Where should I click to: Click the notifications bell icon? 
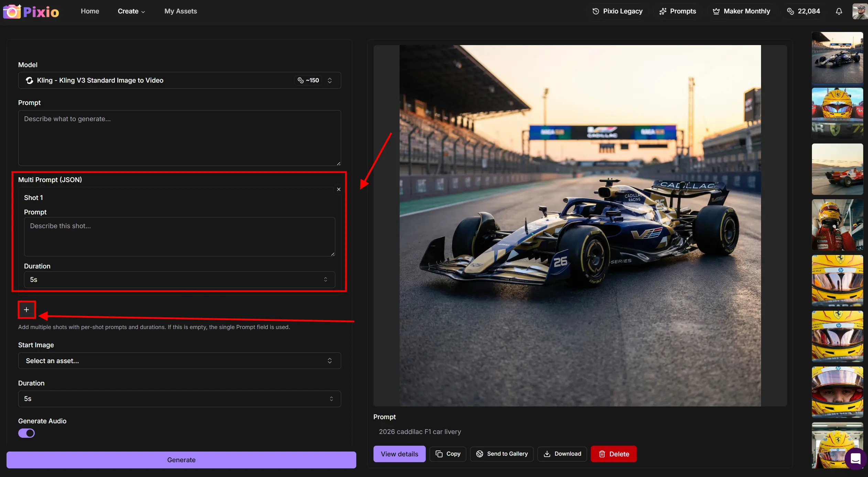pos(839,11)
